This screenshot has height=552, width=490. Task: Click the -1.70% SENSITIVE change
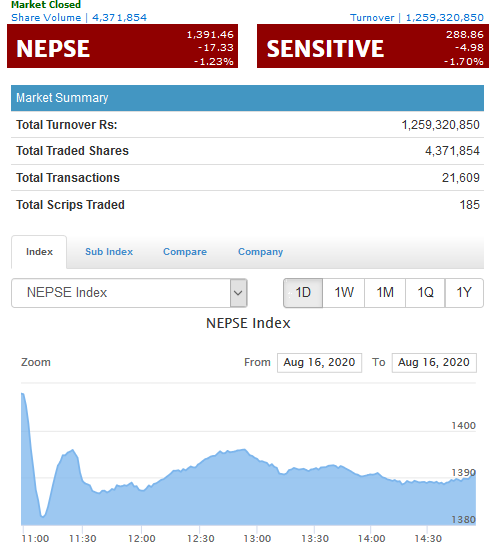click(x=464, y=62)
